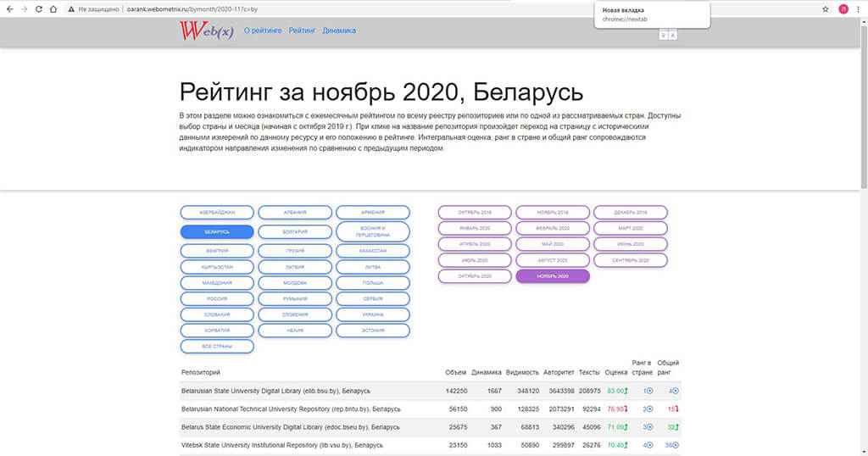Filter by Польша

(x=373, y=283)
